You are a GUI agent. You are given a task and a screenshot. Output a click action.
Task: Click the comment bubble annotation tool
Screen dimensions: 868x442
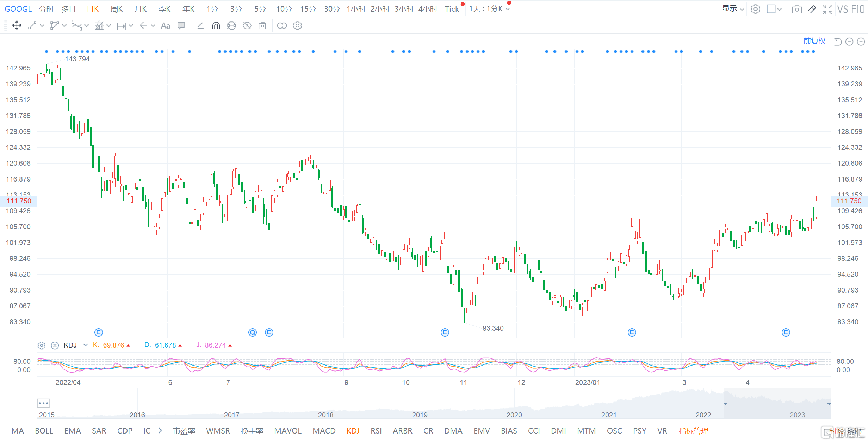181,25
